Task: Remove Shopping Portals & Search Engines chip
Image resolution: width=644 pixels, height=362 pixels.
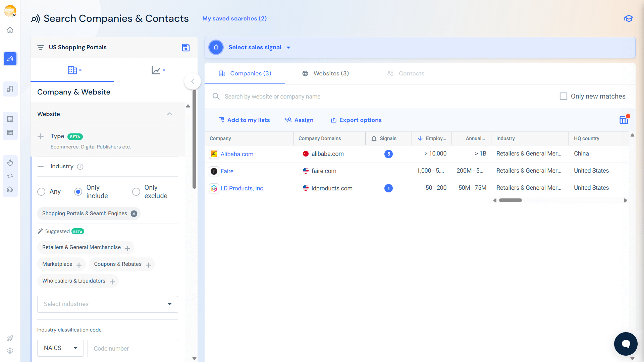Action: click(x=134, y=214)
